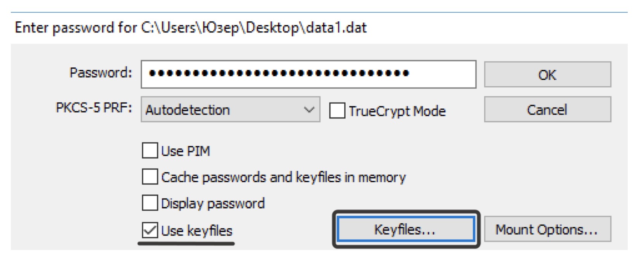Uncheck the Use keyfiles checkbox

click(150, 230)
